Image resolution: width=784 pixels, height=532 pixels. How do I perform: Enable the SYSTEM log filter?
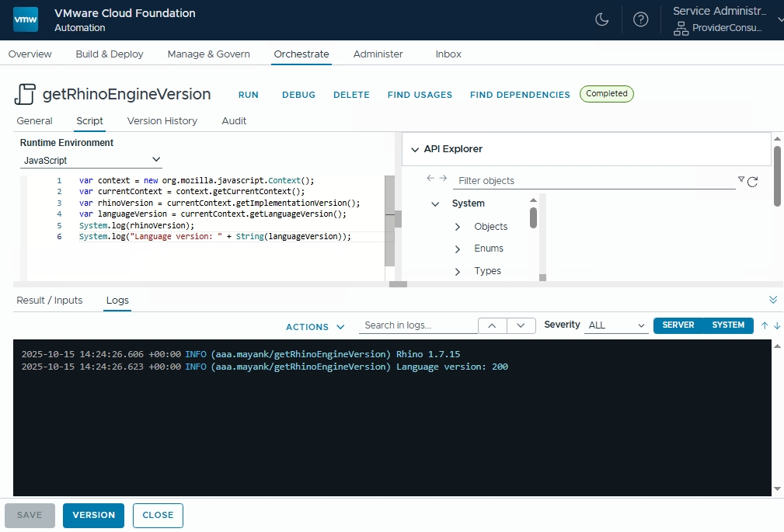(727, 325)
